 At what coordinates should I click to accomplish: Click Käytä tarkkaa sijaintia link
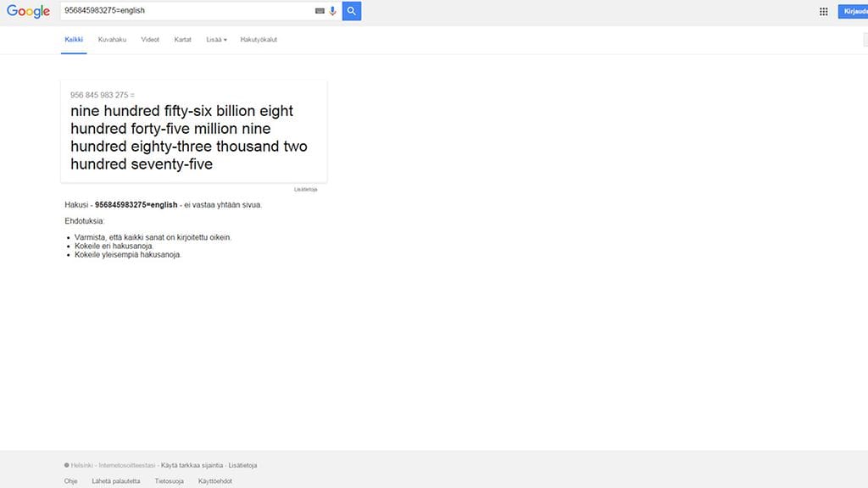click(x=192, y=465)
